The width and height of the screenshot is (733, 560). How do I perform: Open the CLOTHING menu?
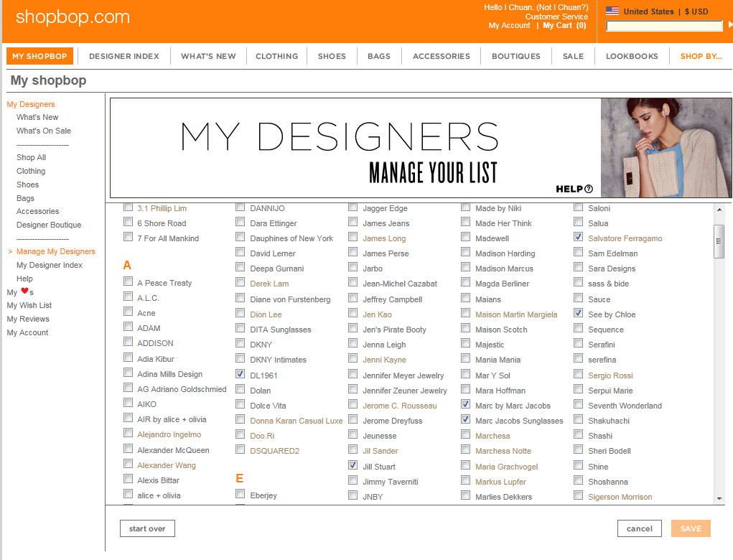point(276,56)
